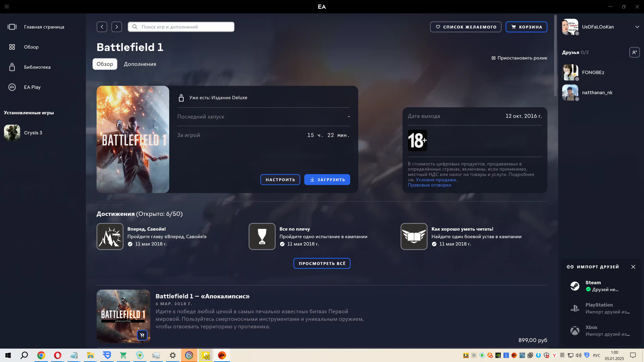Click the UsDFaLOoKan profile avatar
The image size is (644, 362).
point(570,27)
